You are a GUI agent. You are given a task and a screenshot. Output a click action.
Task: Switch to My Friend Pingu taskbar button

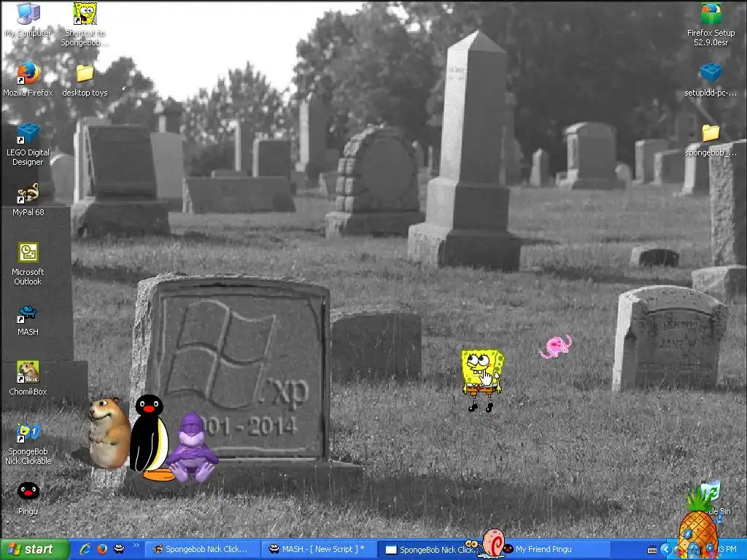pyautogui.click(x=553, y=549)
